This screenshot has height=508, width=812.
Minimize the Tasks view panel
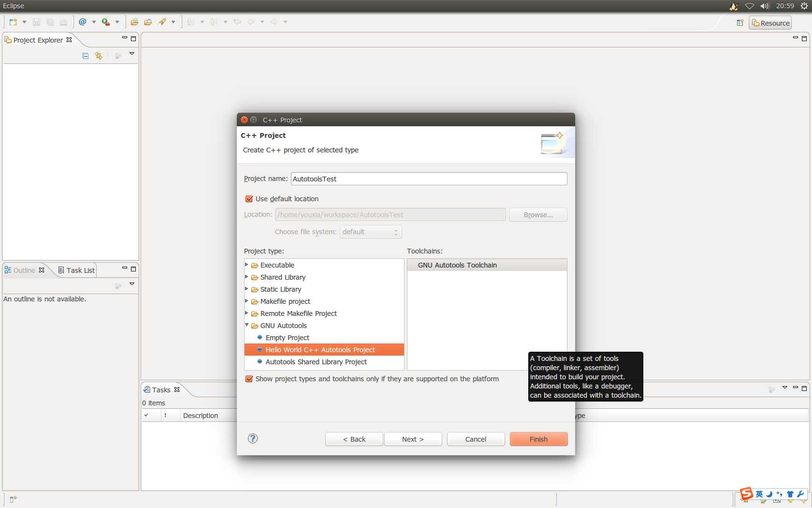click(795, 388)
